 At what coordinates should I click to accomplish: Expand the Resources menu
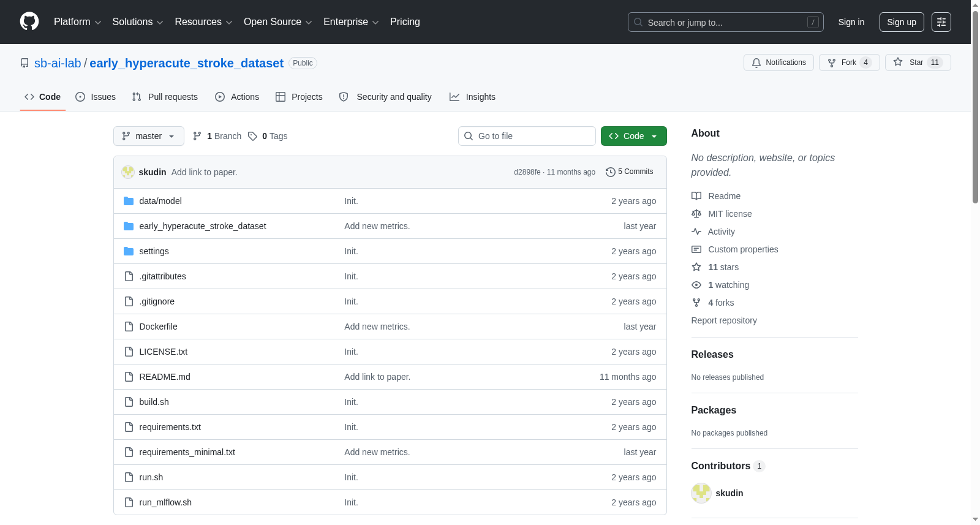(x=204, y=22)
